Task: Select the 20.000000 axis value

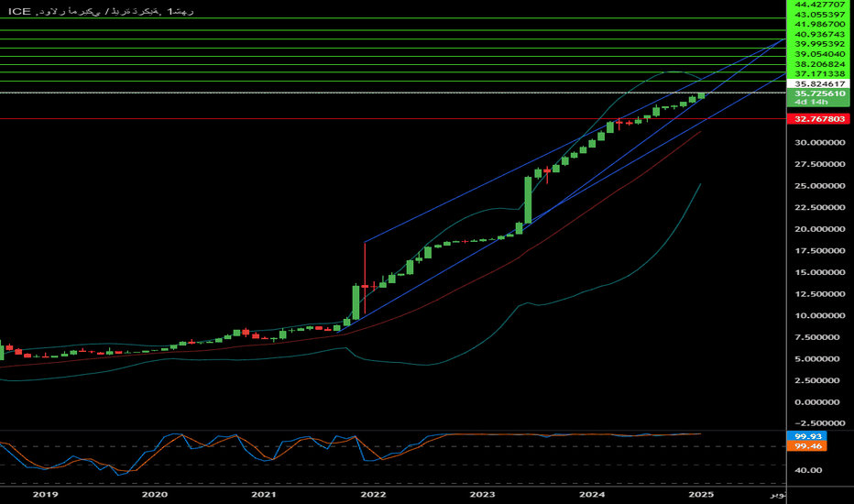Action: [820, 229]
